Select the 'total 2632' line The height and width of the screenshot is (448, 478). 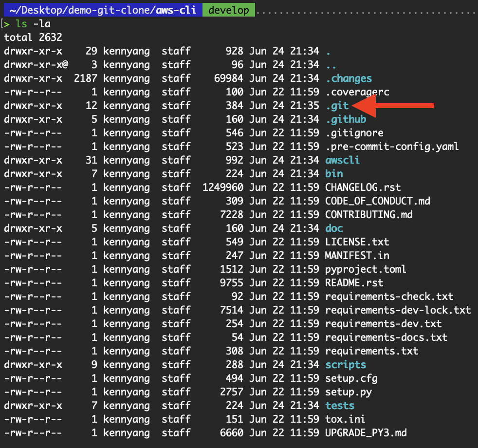[33, 37]
